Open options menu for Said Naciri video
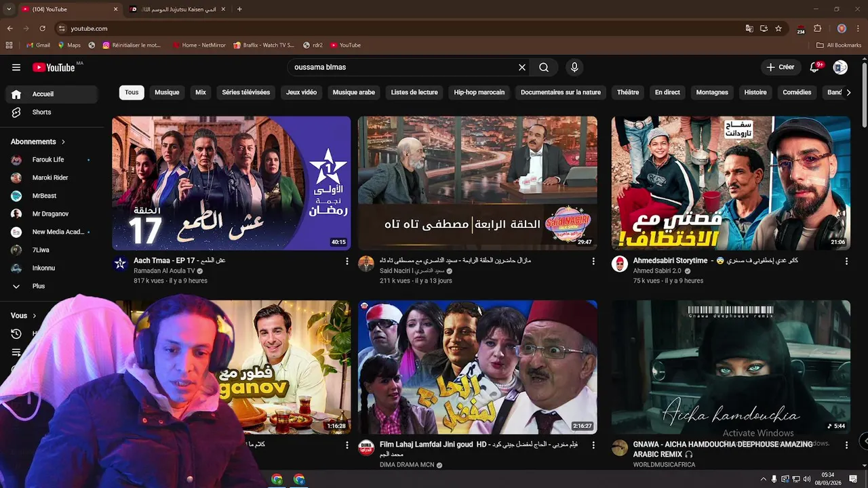 pos(593,261)
